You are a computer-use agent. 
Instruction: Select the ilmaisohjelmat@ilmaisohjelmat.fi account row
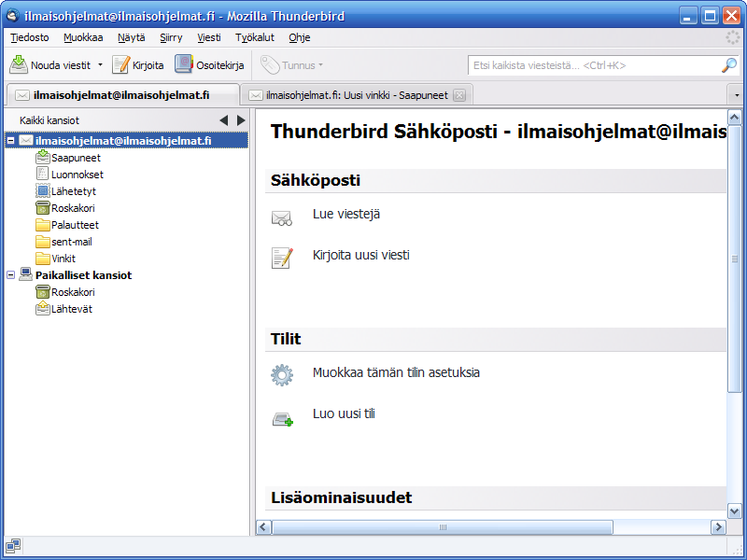pos(126,141)
